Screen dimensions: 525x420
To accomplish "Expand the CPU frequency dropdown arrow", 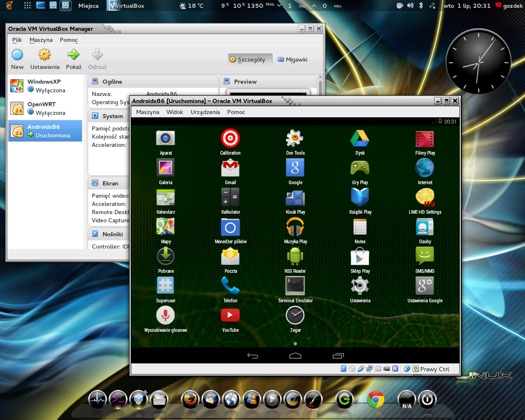I will tap(279, 6).
